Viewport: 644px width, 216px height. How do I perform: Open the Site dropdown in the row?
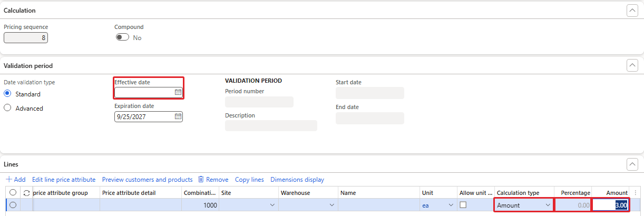tap(272, 205)
